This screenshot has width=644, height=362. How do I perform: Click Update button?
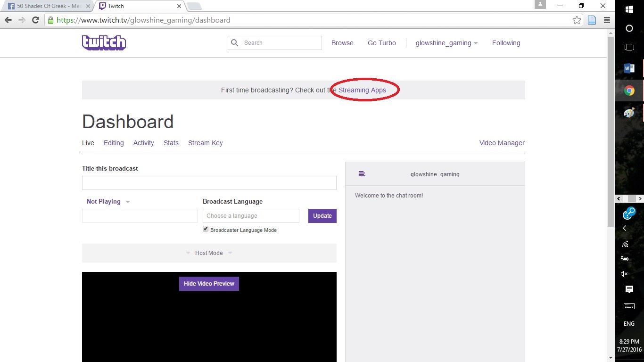pos(322,216)
